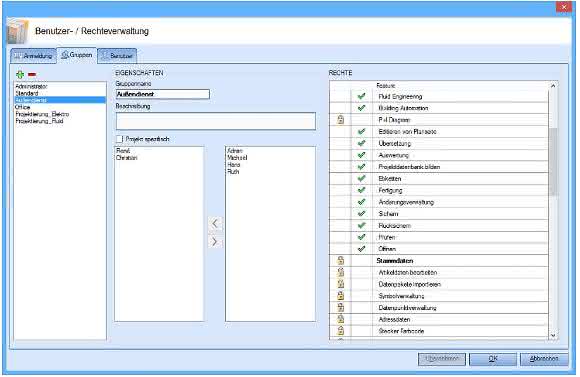Select user Michael in available list

(x=237, y=158)
